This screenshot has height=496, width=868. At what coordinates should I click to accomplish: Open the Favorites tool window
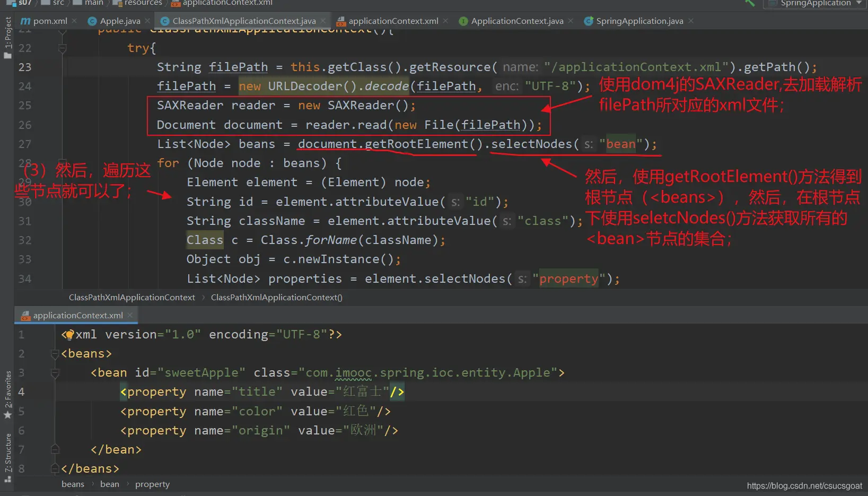(x=8, y=393)
